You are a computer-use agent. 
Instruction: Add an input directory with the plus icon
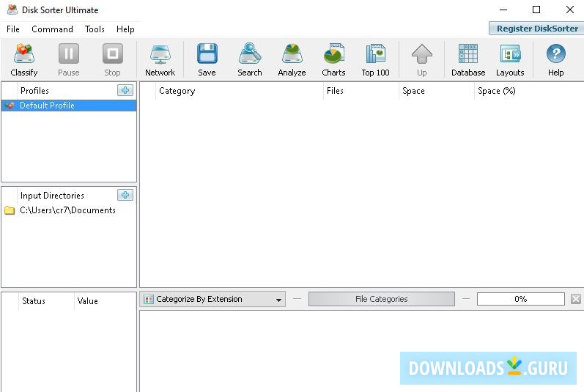click(x=125, y=195)
